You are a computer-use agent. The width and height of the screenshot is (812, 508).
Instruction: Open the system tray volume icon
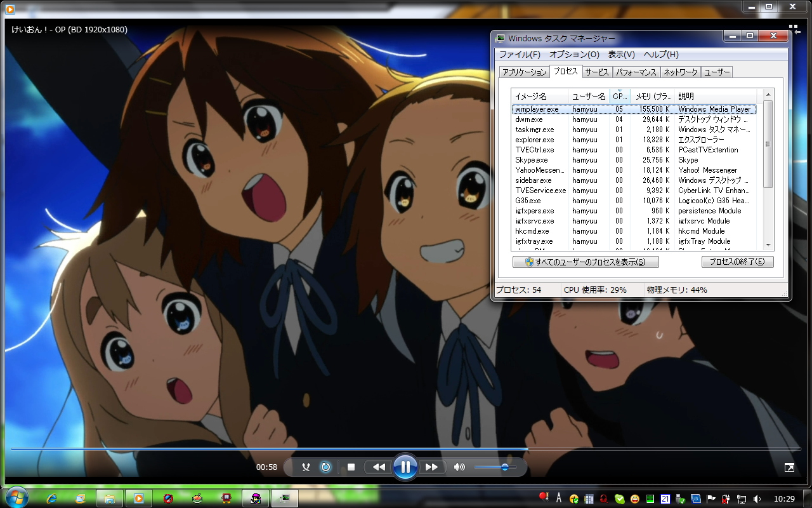[x=757, y=499]
